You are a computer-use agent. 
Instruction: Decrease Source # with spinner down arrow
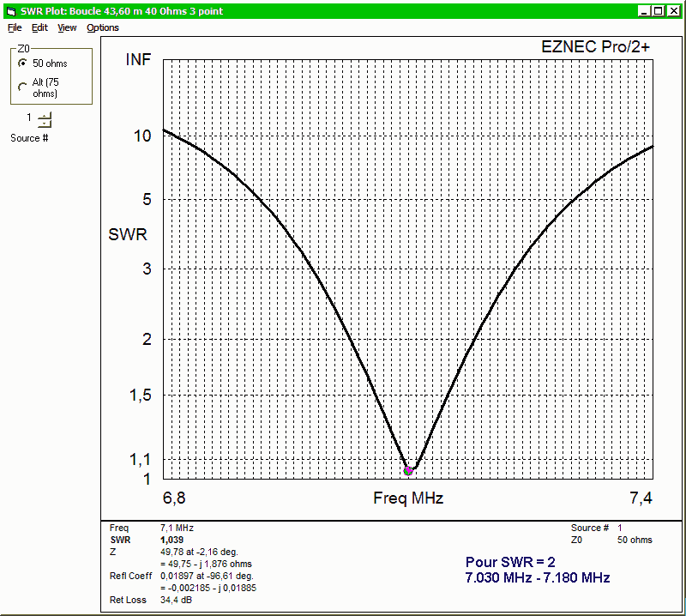(45, 124)
